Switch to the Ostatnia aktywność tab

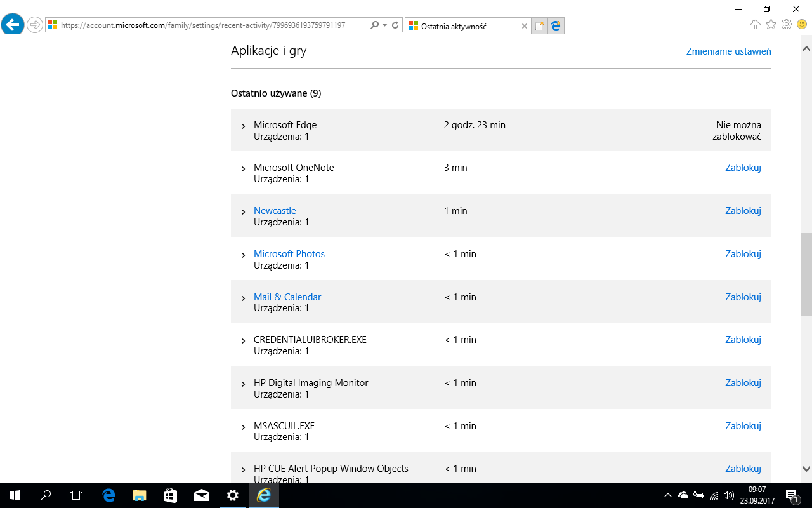point(463,26)
